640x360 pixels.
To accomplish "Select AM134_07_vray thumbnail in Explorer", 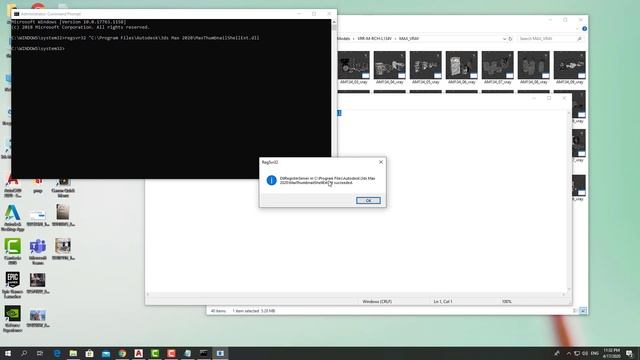I will 498,68.
